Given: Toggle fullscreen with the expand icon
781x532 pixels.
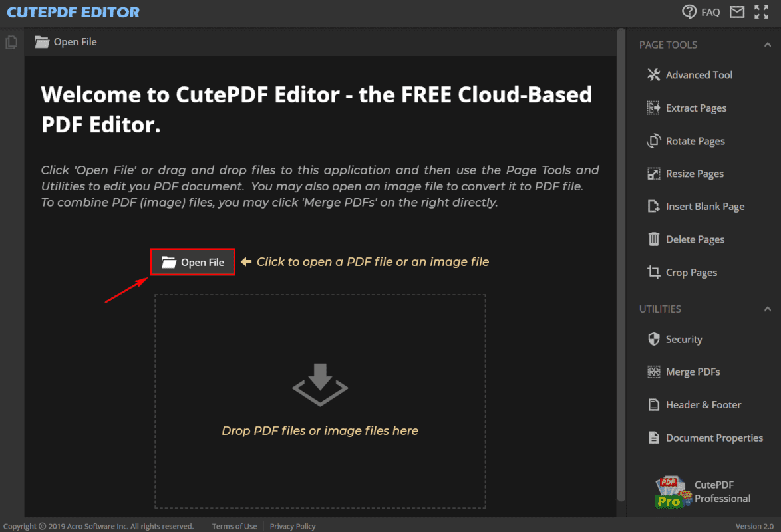Looking at the screenshot, I should click(x=761, y=11).
